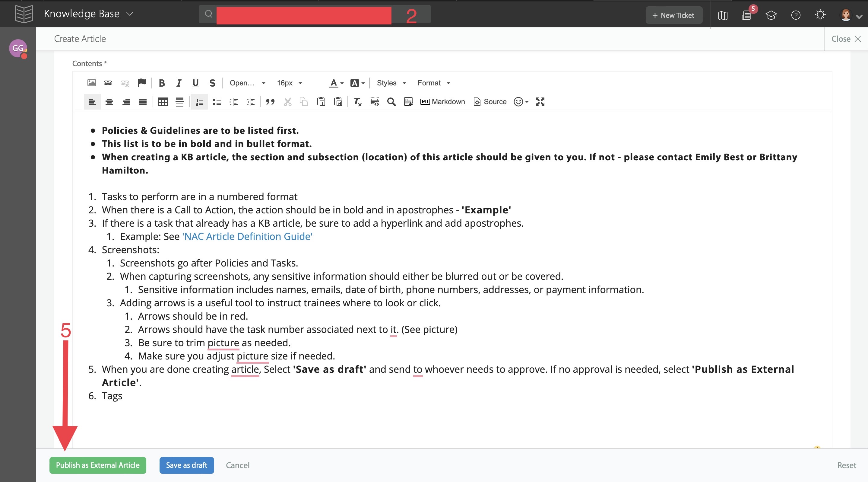Viewport: 868px width, 482px height.
Task: Toggle numbered list
Action: pyautogui.click(x=199, y=102)
